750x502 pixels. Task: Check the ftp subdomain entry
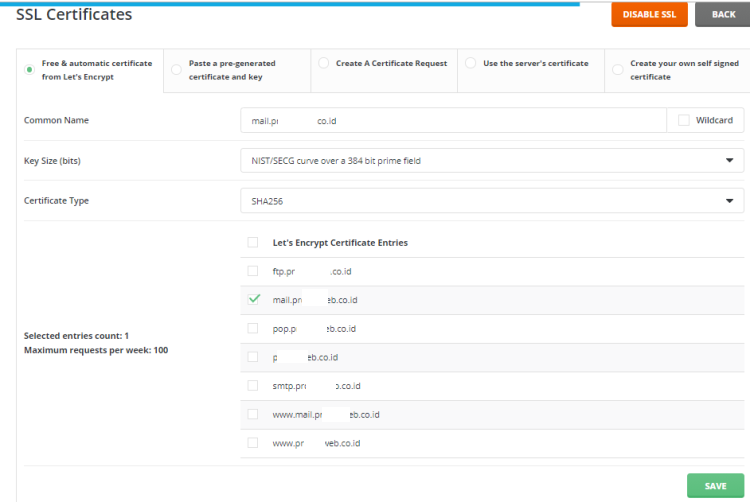click(x=253, y=271)
